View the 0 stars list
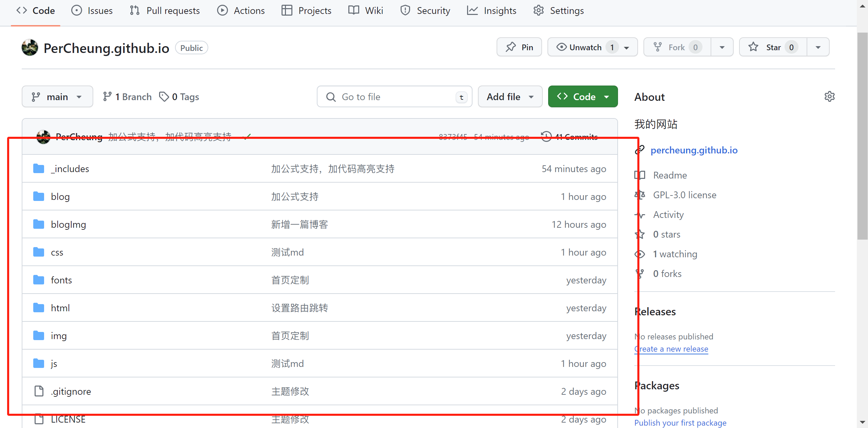The height and width of the screenshot is (428, 868). point(667,234)
